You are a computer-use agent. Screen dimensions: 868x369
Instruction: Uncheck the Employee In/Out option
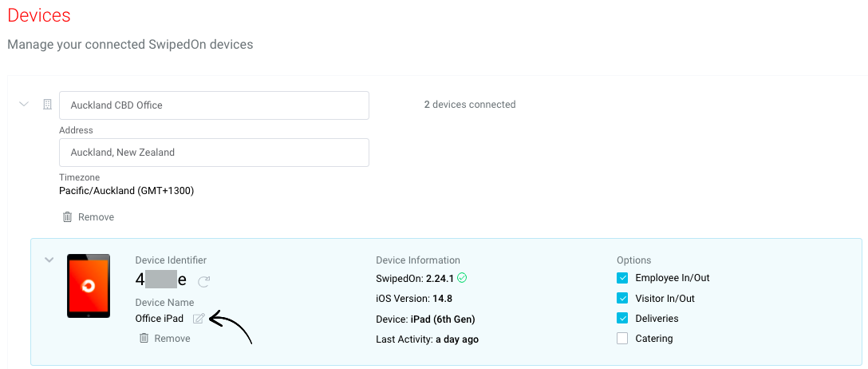622,278
